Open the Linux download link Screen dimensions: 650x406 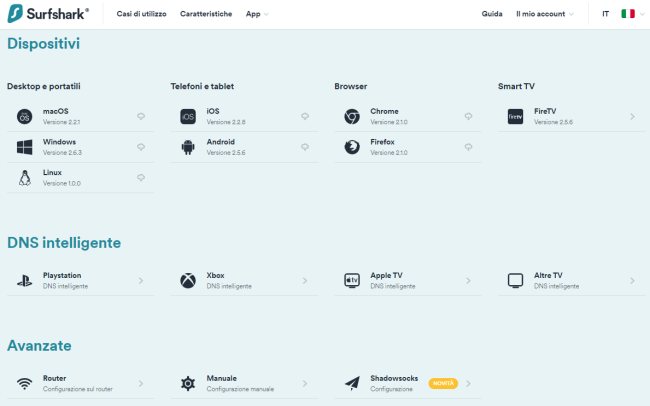coord(80,178)
